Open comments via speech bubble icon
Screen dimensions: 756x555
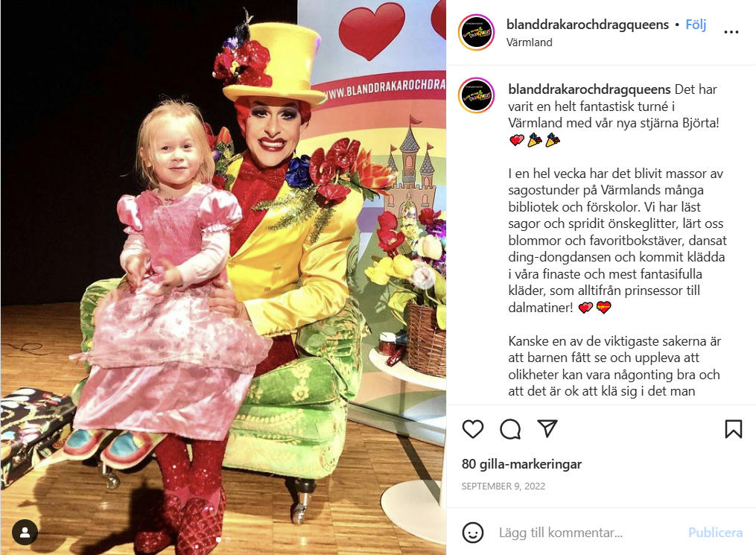(510, 428)
